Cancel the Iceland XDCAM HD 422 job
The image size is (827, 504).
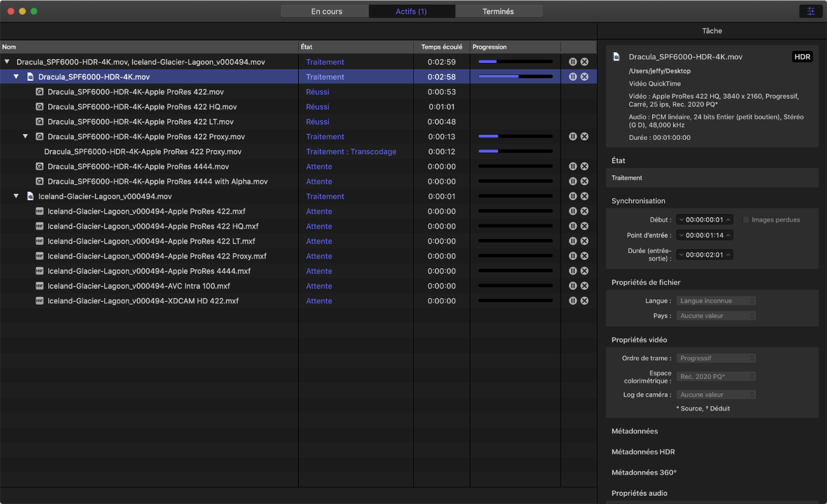(x=584, y=301)
